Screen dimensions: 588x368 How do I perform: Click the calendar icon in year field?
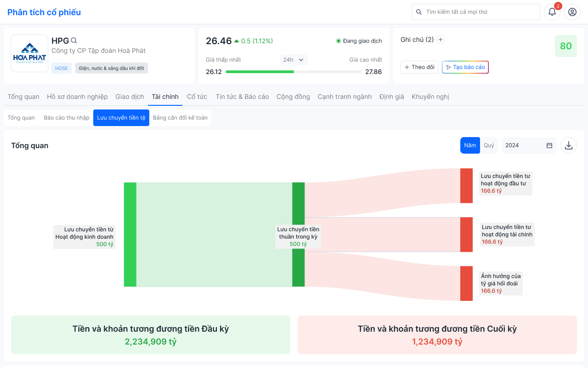click(549, 145)
